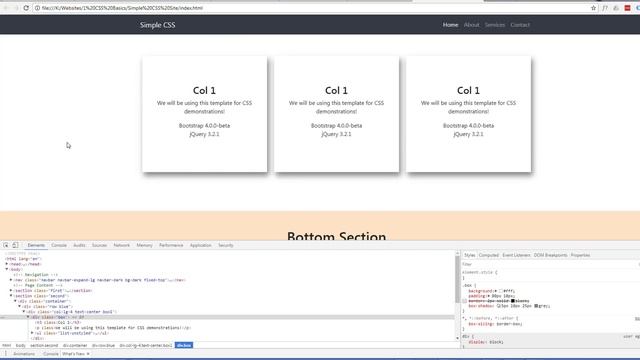The height and width of the screenshot is (360, 640).
Task: Open the Application panel tab
Action: point(200,245)
